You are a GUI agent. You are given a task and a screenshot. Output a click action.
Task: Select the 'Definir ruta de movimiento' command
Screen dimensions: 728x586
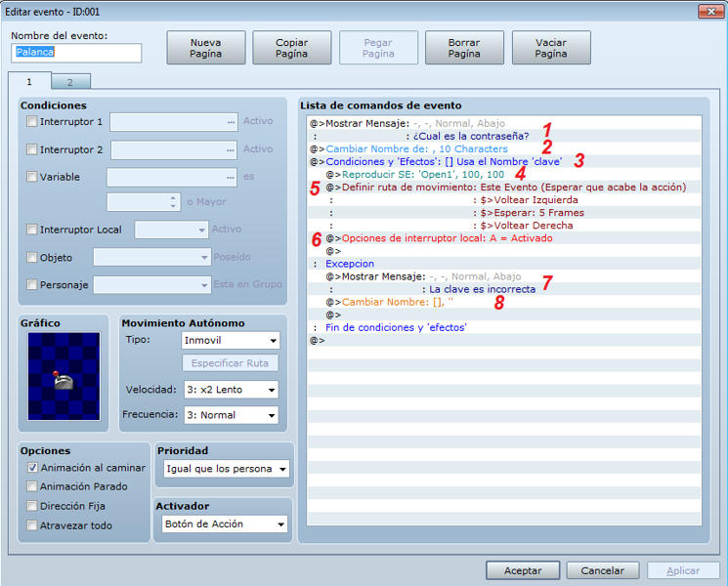pos(504,187)
